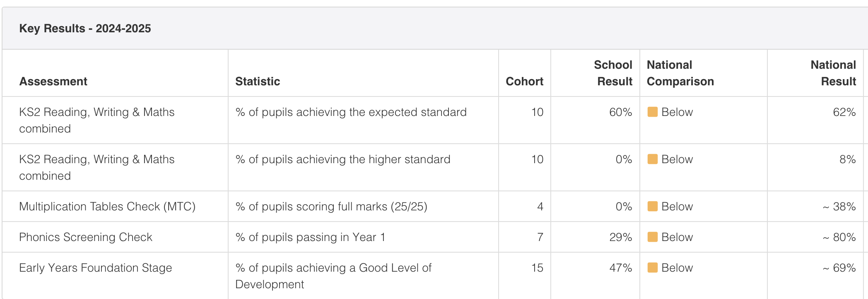Click the 62% national result value
Screen dimensions: 868x299
tap(844, 112)
